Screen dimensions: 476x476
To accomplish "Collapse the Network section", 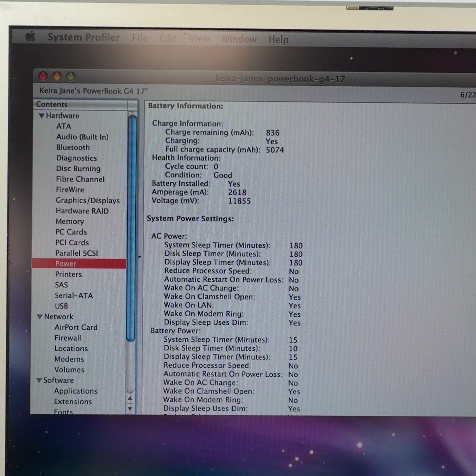I will (40, 317).
